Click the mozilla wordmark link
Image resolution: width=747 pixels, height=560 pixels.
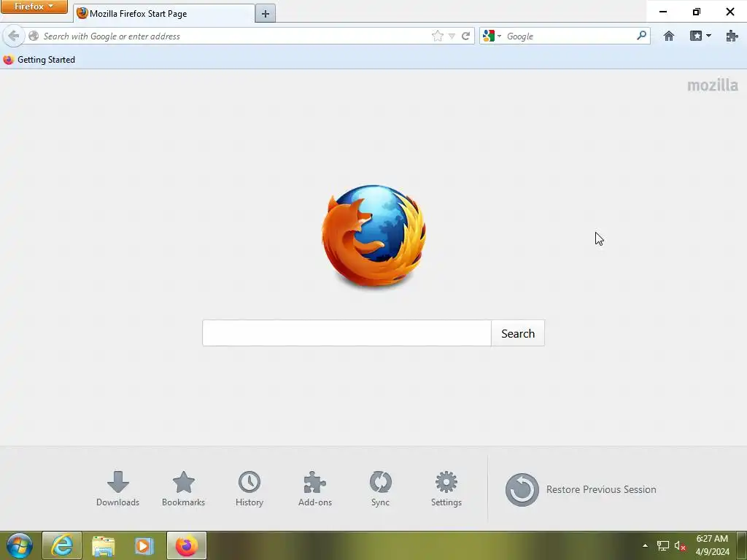[712, 85]
